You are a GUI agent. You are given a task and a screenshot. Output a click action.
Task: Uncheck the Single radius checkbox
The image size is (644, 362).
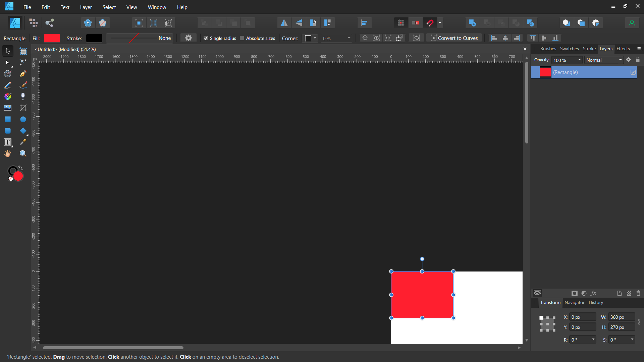click(x=206, y=38)
